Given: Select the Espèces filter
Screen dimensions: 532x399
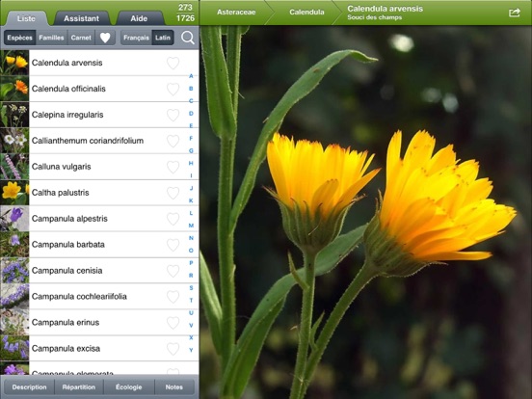Looking at the screenshot, I should point(19,38).
